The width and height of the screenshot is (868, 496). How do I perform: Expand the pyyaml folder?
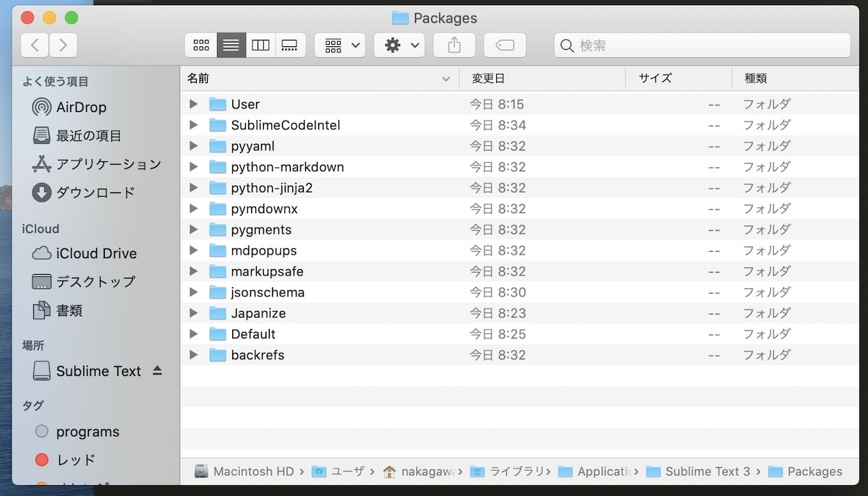193,146
